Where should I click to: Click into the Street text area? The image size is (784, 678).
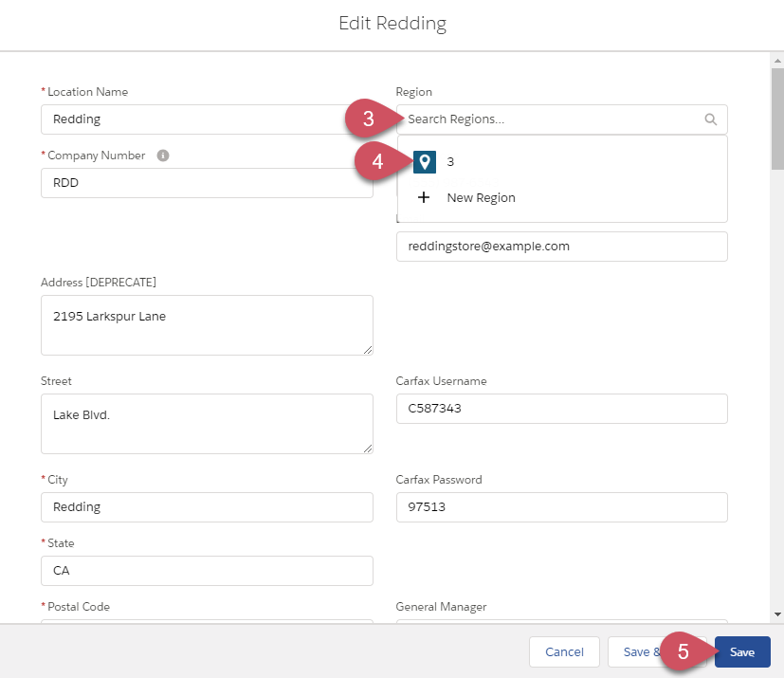pos(207,424)
